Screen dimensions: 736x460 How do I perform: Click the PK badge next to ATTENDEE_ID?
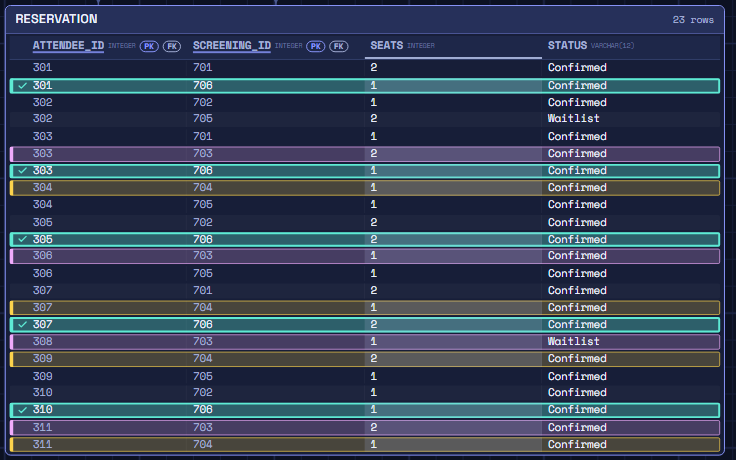[149, 46]
